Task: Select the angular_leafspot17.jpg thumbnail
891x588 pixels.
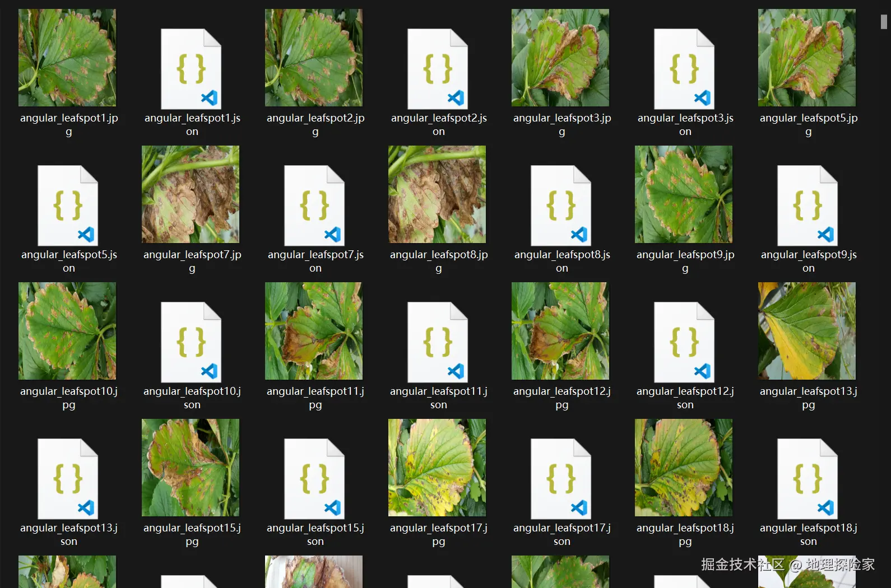Action: [437, 468]
